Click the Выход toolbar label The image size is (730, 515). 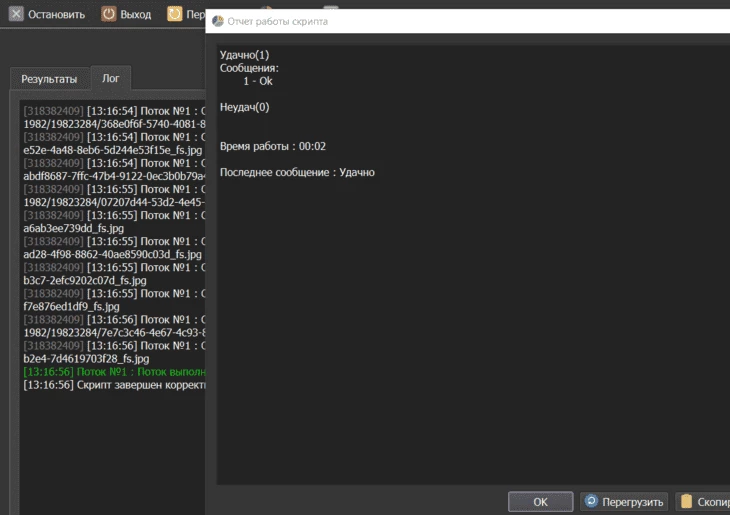[135, 14]
